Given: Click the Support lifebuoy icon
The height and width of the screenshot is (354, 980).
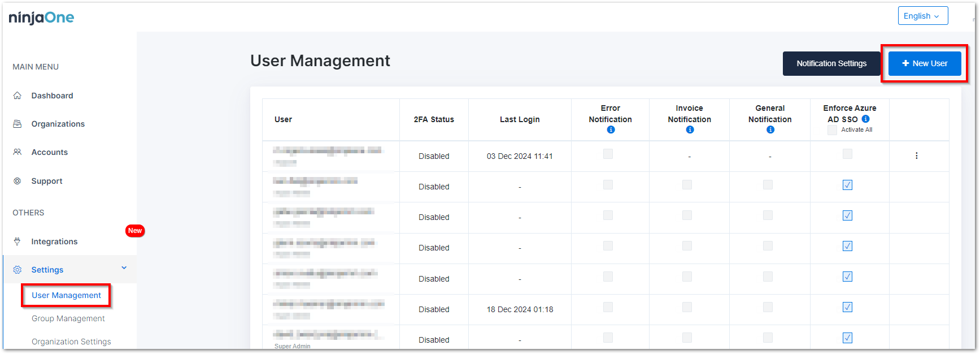Looking at the screenshot, I should point(18,181).
